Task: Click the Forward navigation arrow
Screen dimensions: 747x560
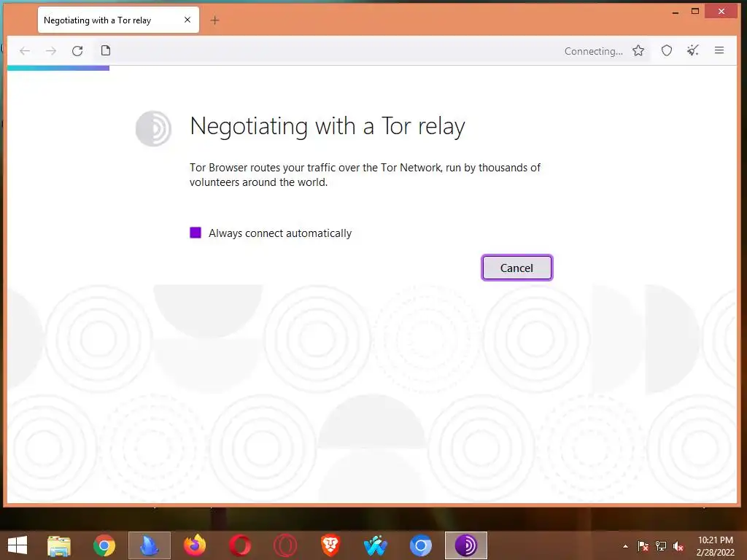Action: (x=51, y=51)
